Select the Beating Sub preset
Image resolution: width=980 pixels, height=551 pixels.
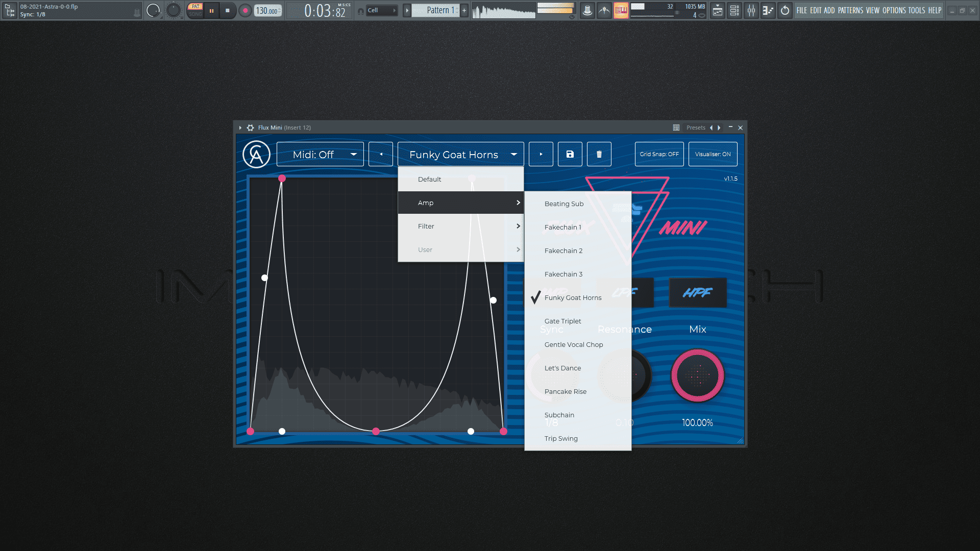(x=578, y=204)
